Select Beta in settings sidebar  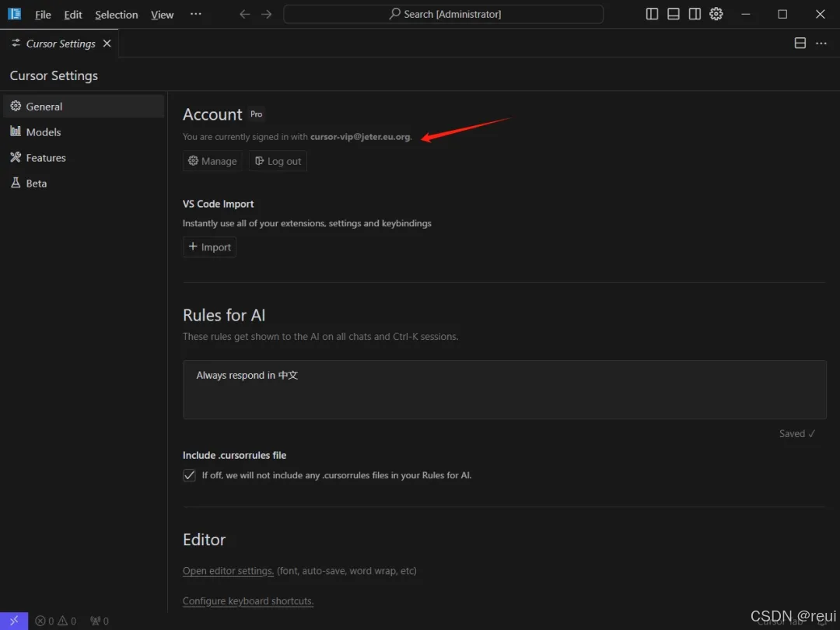83,184
